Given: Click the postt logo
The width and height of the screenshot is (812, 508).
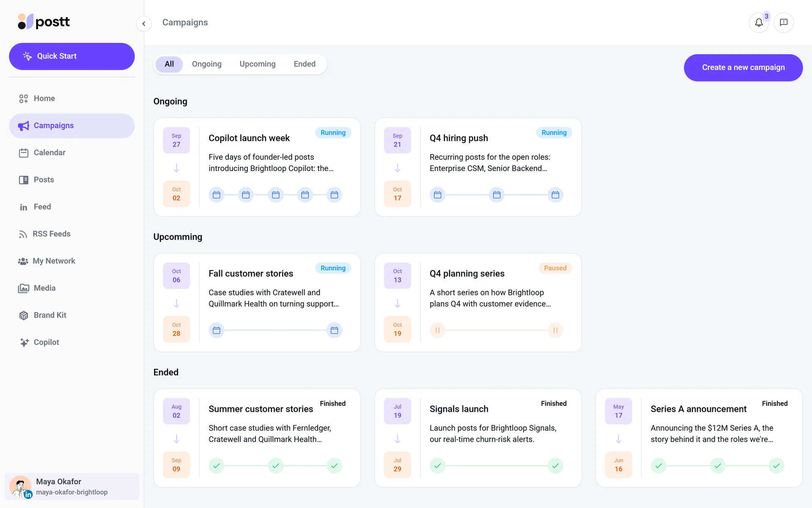Looking at the screenshot, I should tap(44, 22).
